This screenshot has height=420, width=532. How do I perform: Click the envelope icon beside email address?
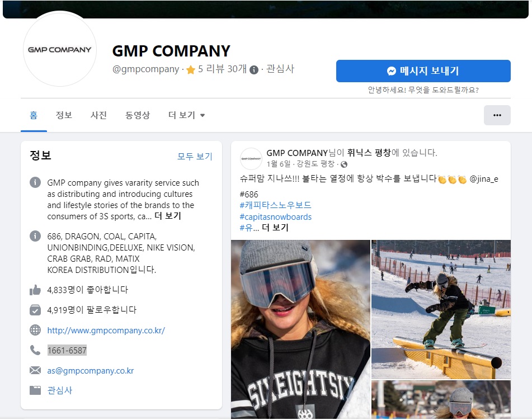click(x=35, y=370)
